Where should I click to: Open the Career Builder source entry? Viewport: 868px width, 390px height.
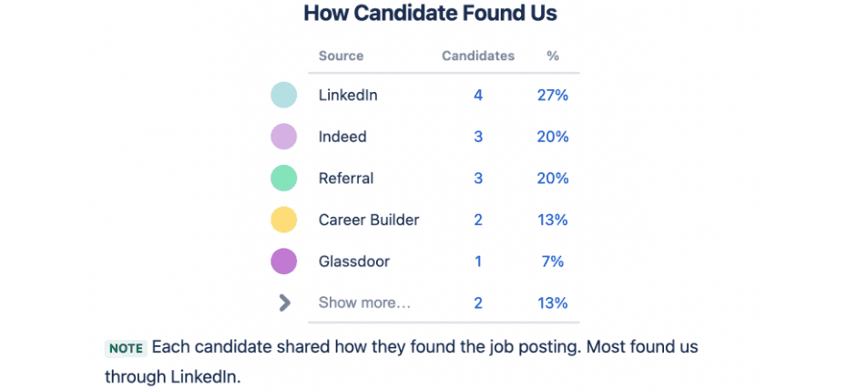pos(369,220)
